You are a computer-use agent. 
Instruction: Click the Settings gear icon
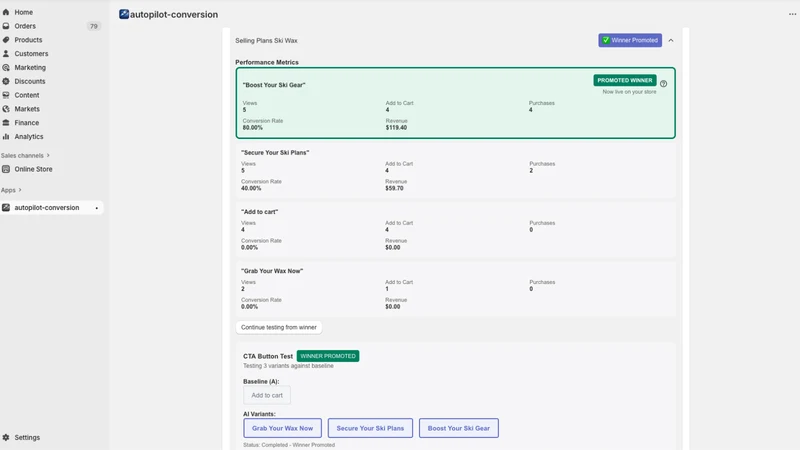[6, 437]
